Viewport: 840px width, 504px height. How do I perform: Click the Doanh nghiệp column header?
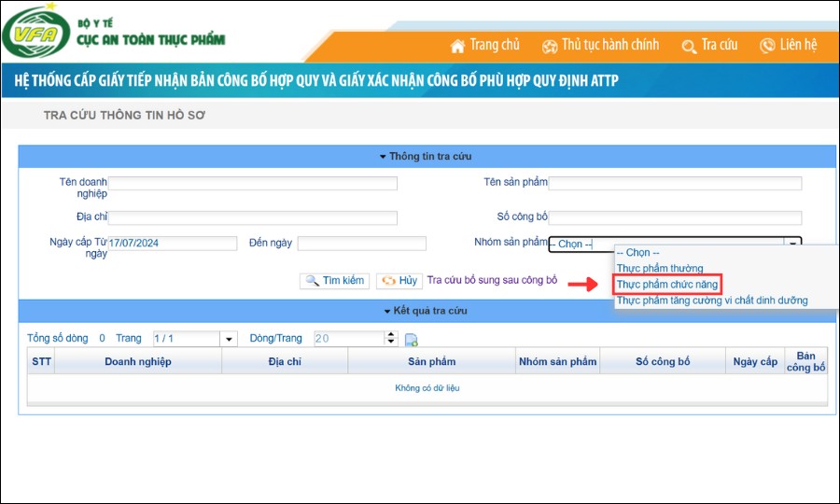[138, 361]
